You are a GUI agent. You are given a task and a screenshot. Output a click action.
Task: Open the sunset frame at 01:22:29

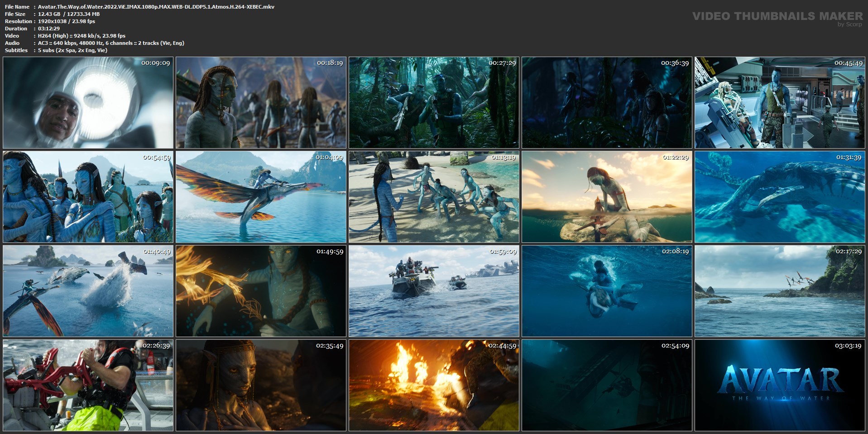point(607,197)
